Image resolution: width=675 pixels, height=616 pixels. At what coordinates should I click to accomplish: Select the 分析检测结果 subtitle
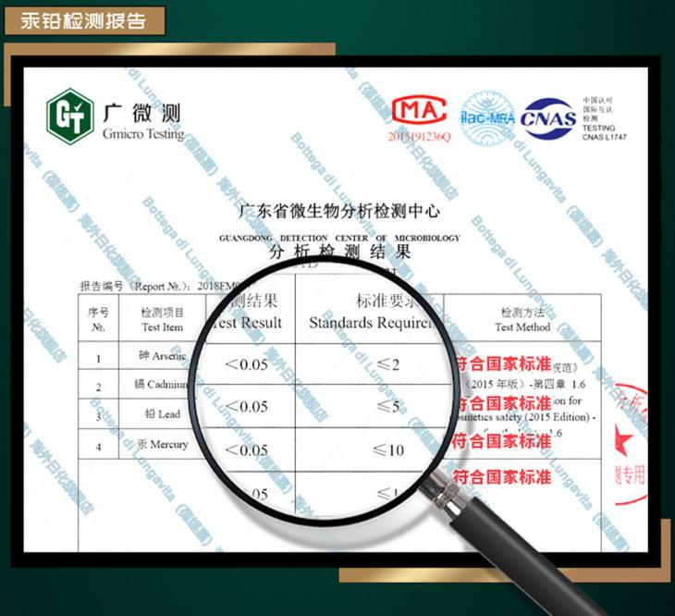point(339,252)
